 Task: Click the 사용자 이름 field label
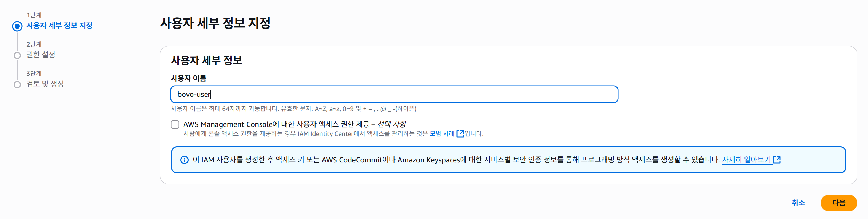[x=188, y=78]
